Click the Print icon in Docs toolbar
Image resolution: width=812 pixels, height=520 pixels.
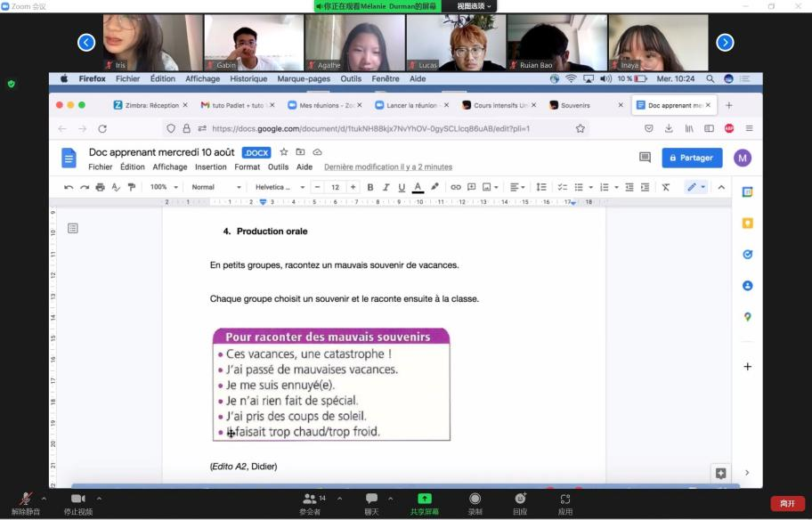point(100,187)
